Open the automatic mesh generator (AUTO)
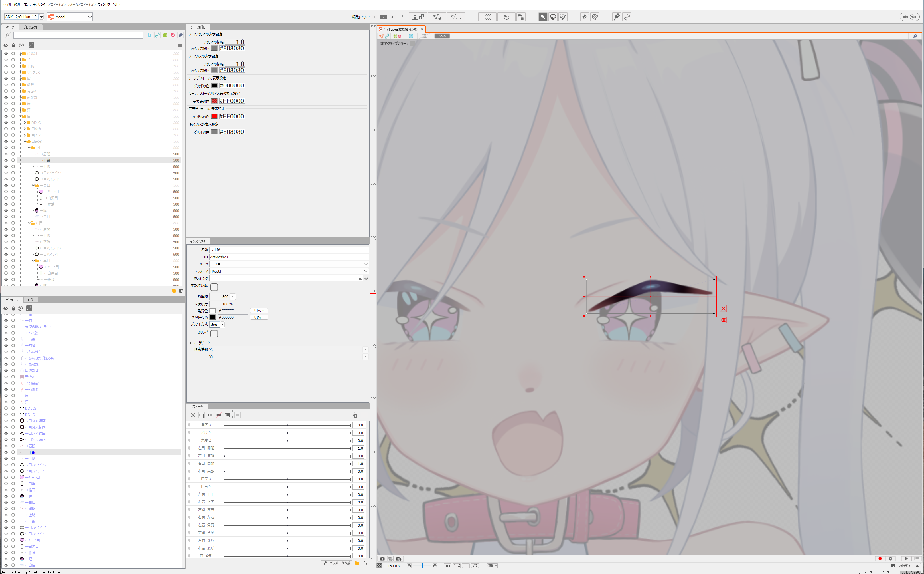 point(456,17)
